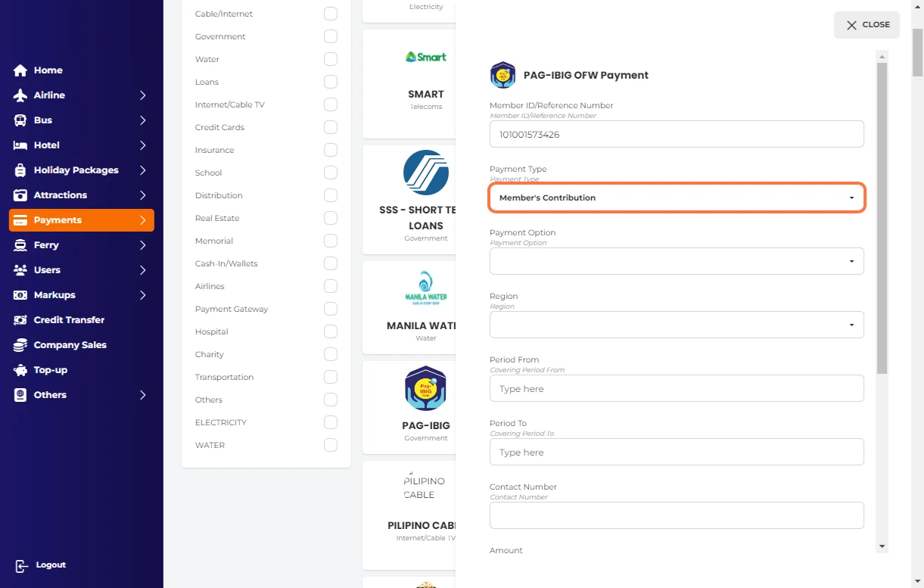This screenshot has height=588, width=924.
Task: Click the payment form vertical scrollbar
Action: pyautogui.click(x=882, y=218)
